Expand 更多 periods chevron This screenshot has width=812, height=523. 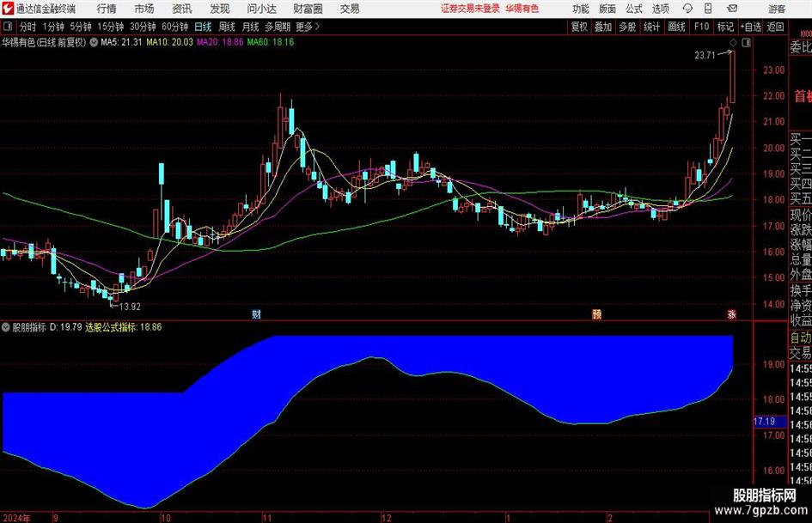pos(317,27)
